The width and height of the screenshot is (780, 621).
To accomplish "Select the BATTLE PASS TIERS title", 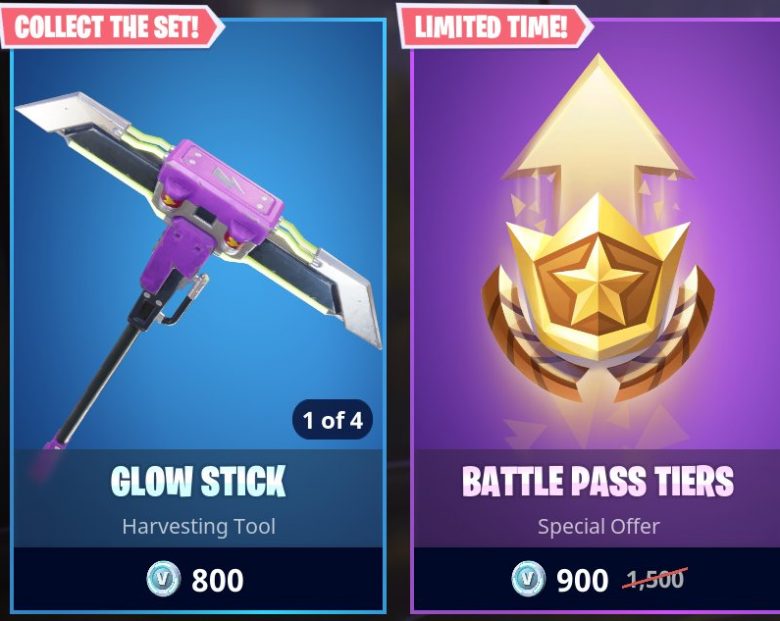I will pos(598,481).
